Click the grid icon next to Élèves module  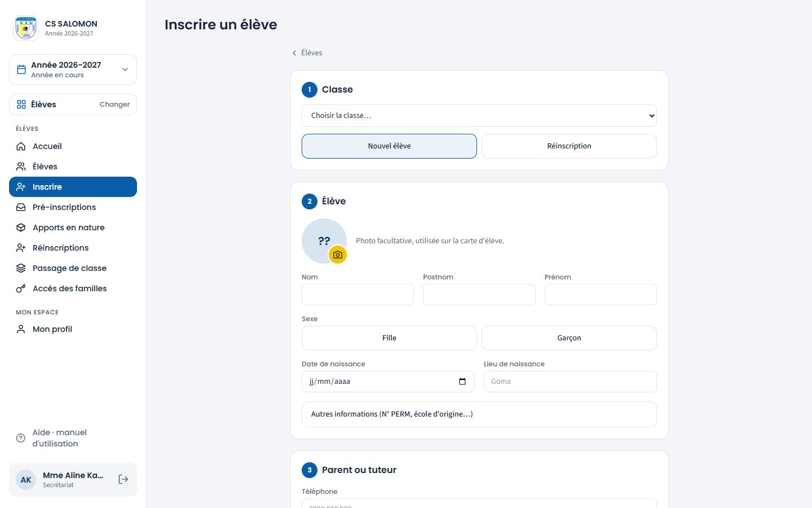21,104
